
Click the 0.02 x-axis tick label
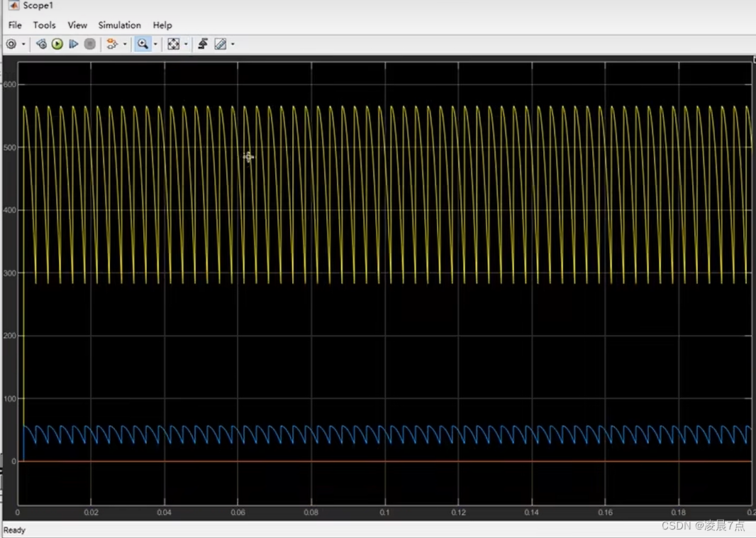point(91,512)
